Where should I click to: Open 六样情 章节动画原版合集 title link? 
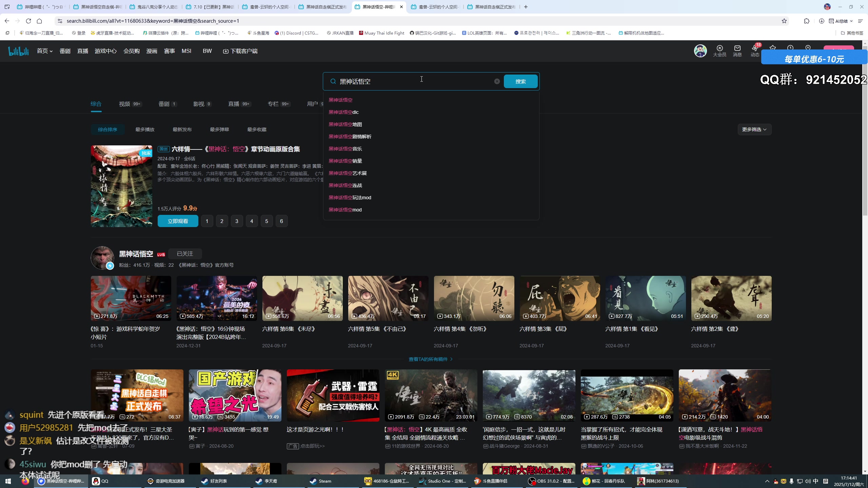[x=236, y=149]
